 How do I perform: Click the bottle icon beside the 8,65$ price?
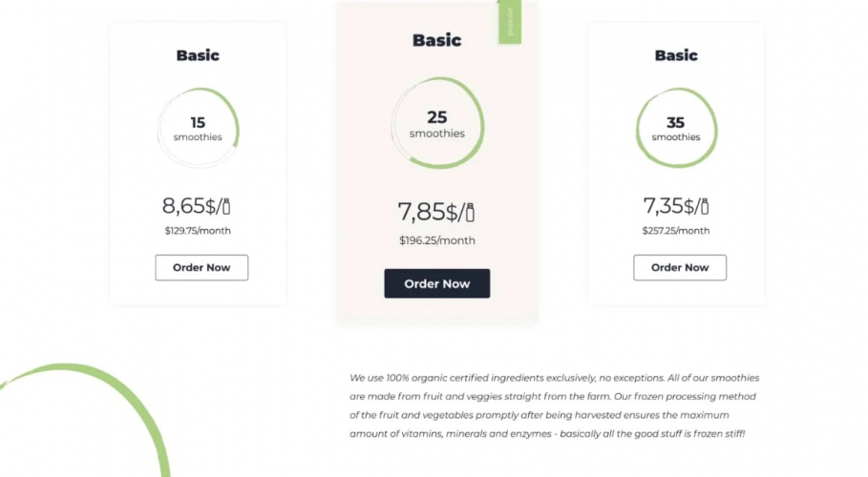[x=226, y=206]
